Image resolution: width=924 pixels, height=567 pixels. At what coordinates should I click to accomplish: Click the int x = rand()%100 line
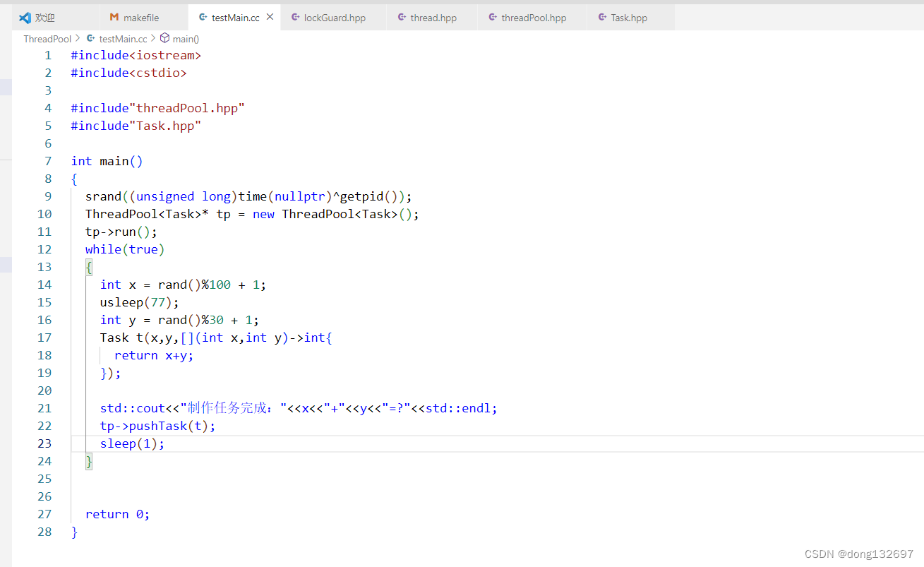pos(184,285)
